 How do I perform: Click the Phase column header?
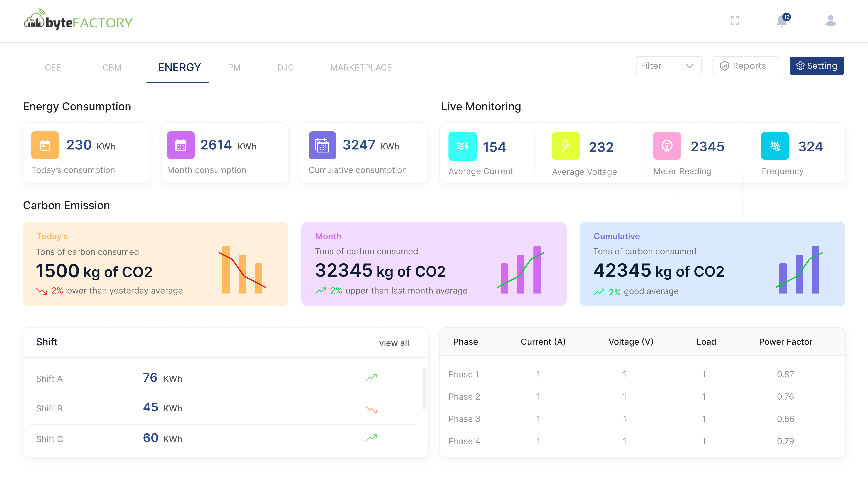coord(465,342)
